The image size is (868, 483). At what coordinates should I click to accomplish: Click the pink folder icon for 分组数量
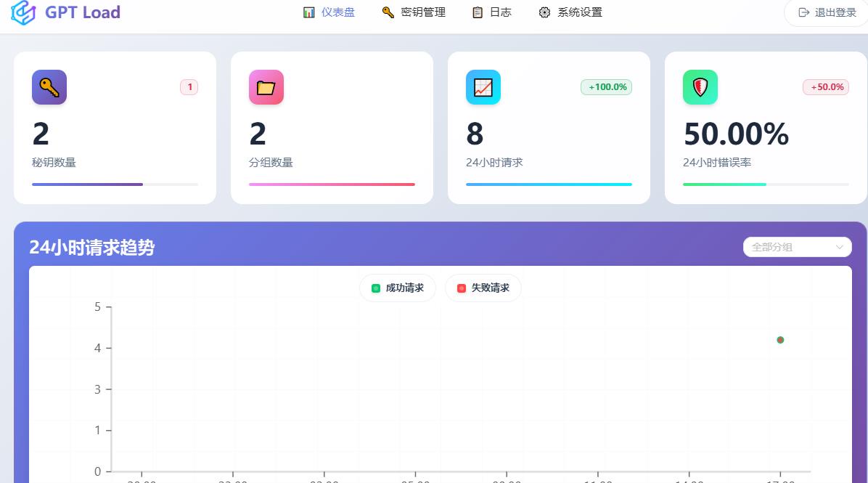(266, 87)
